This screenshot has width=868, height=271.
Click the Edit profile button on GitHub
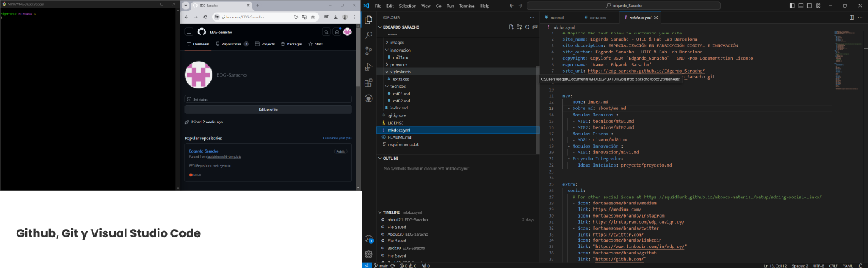[x=268, y=109]
